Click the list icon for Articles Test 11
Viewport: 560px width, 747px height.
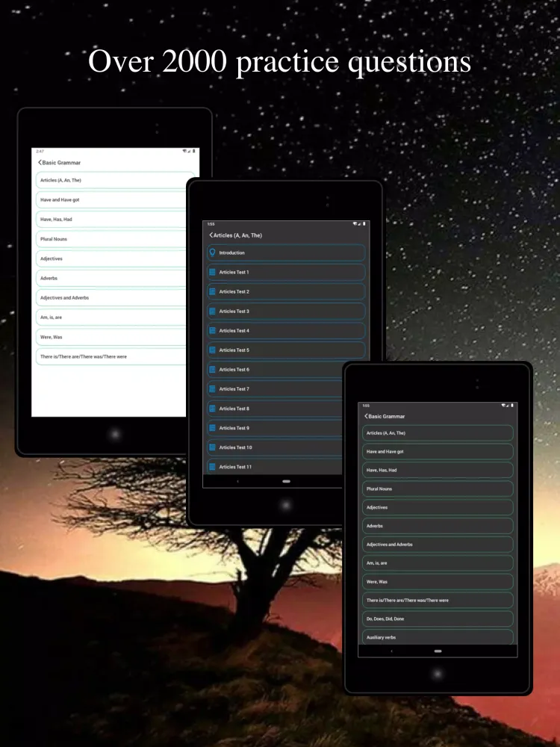[212, 467]
